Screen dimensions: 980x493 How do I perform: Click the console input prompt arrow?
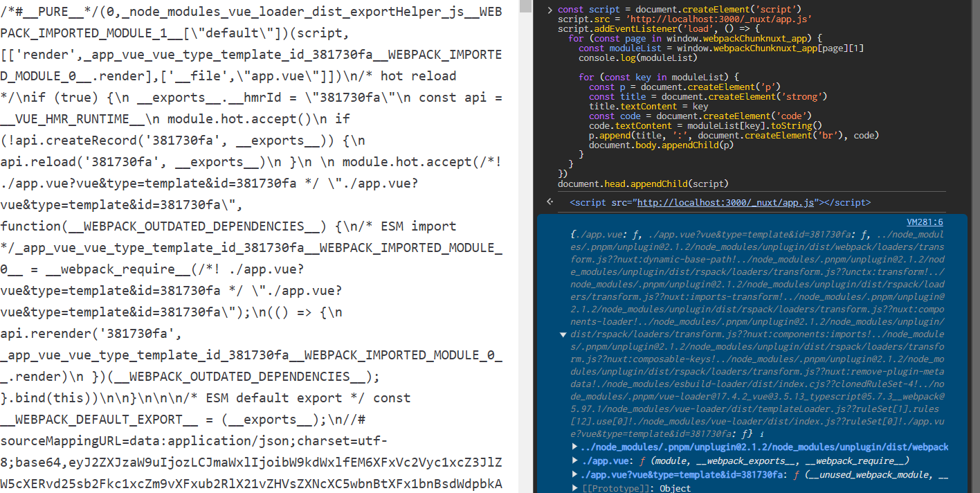click(550, 10)
